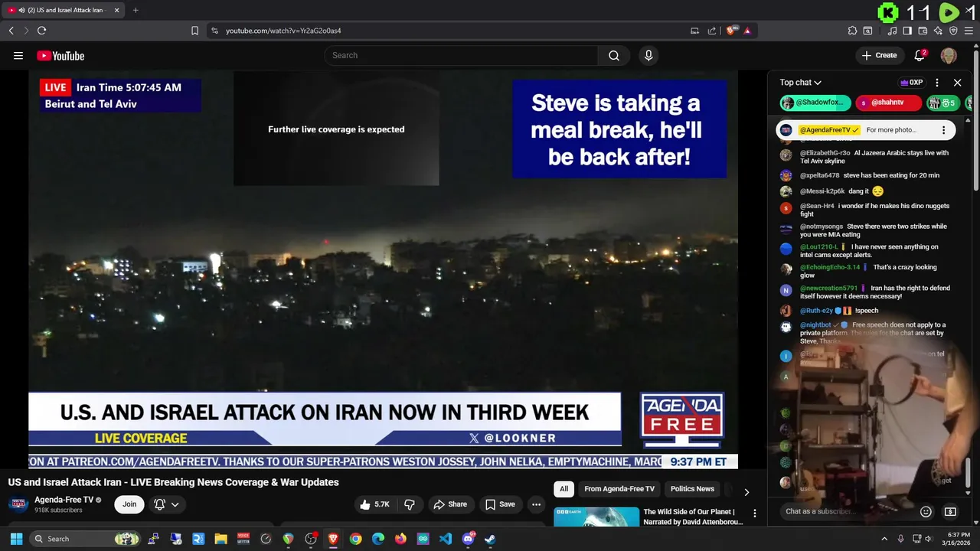This screenshot has width=980, height=551.
Task: Open Steam from the taskbar
Action: pos(490,539)
